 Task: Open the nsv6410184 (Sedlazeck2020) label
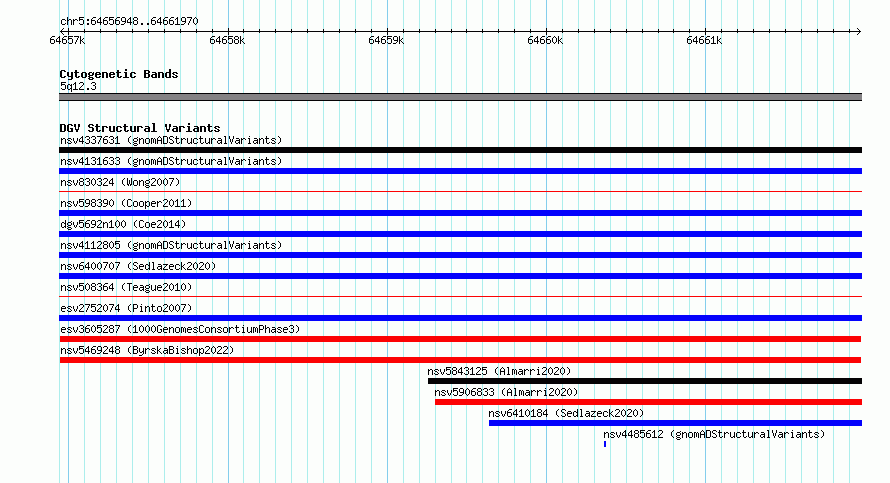[x=566, y=413]
